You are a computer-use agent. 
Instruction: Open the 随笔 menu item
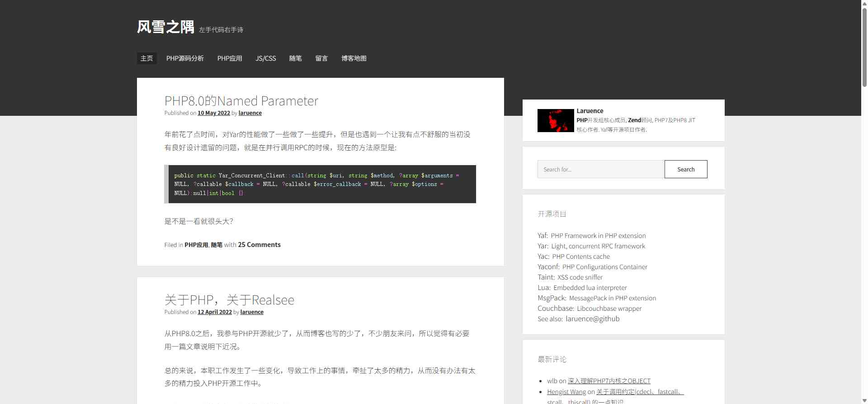295,58
